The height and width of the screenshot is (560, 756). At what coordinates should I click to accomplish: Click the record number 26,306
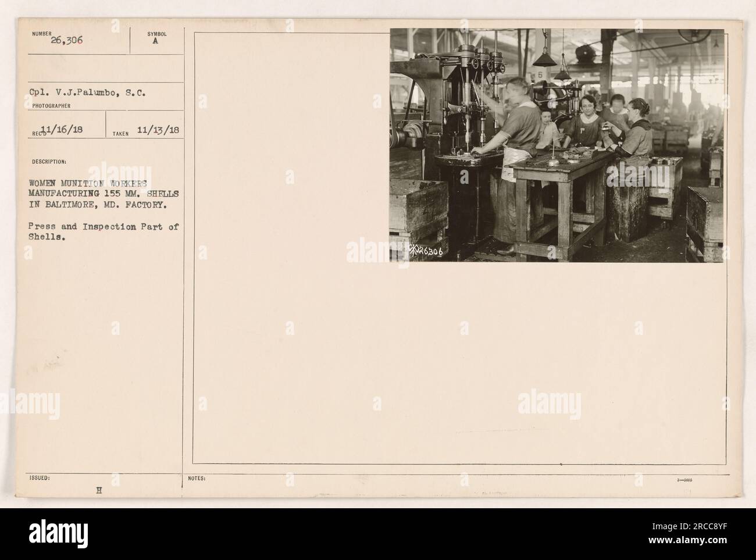pos(67,41)
